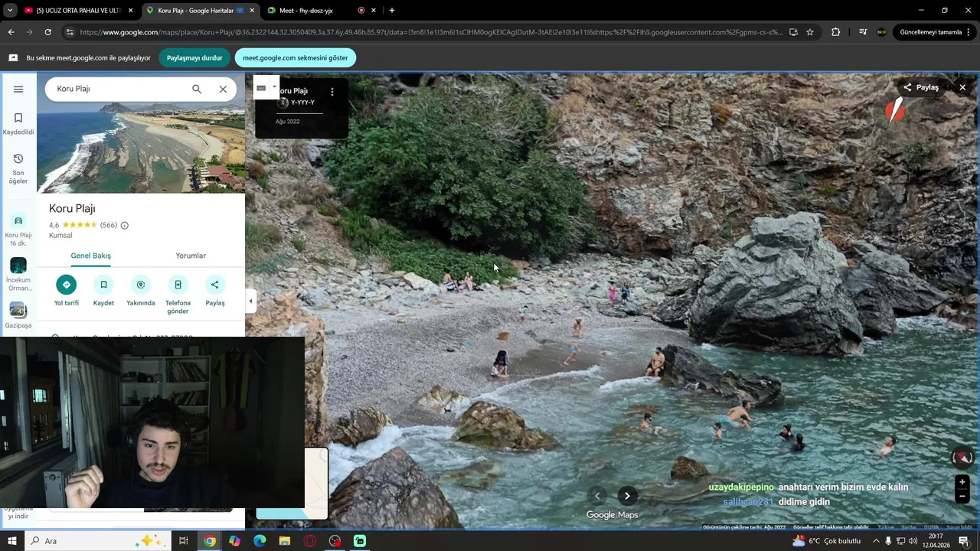Viewport: 980px width, 551px height.
Task: Reload the page
Action: coord(47,32)
